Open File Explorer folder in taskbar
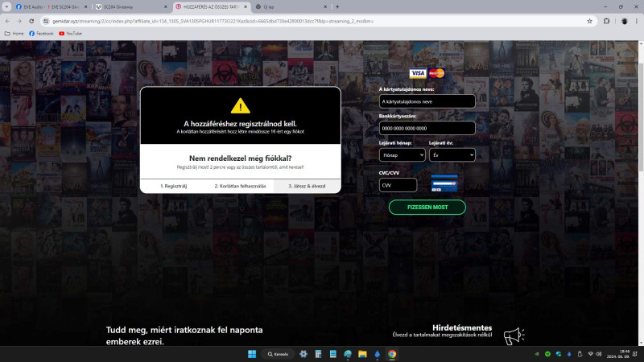 click(362, 354)
